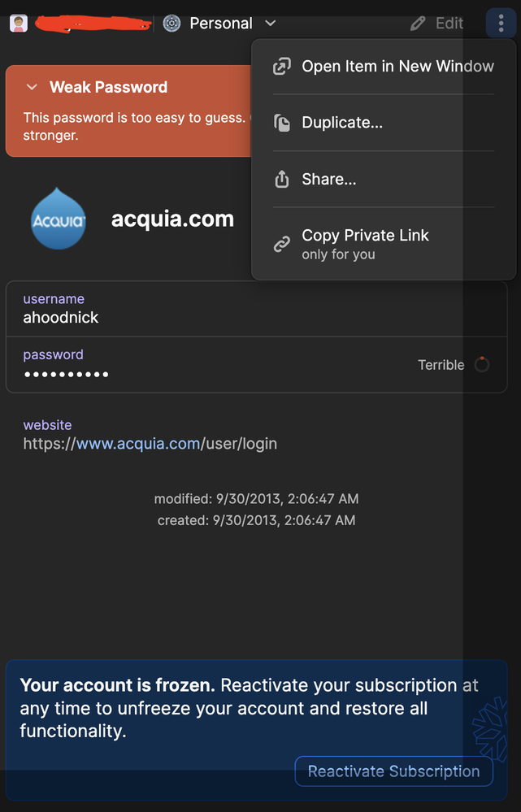Collapse the Weak Password warning
Screen dimensions: 521x812
pos(33,87)
